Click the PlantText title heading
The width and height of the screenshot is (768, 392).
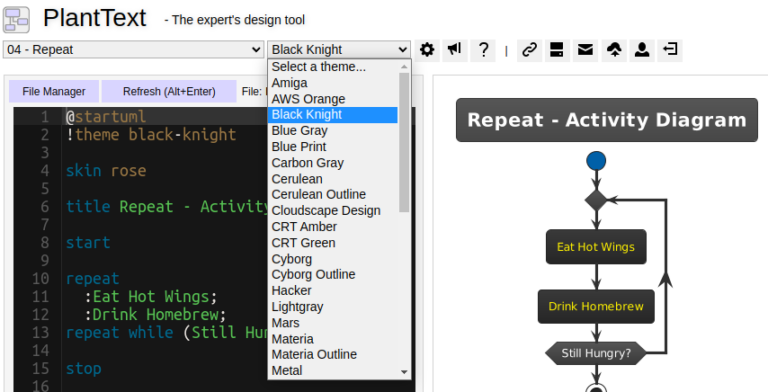pos(95,19)
